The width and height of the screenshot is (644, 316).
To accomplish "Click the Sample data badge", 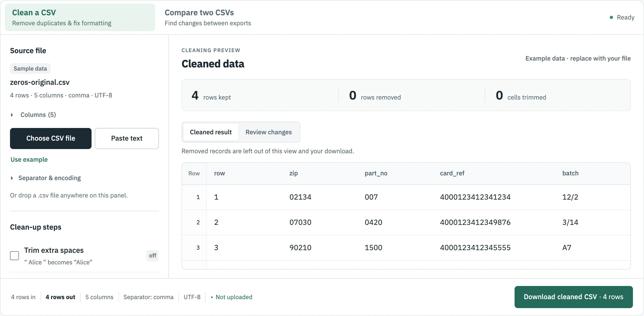I will (x=30, y=68).
